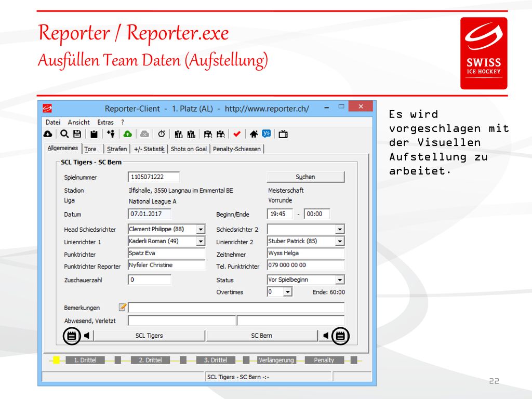Click the Suchen button
This screenshot has height=399, width=532.
click(305, 177)
